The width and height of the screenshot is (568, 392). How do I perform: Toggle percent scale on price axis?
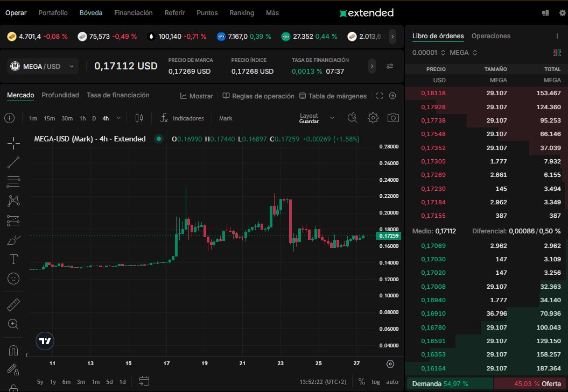coord(361,381)
